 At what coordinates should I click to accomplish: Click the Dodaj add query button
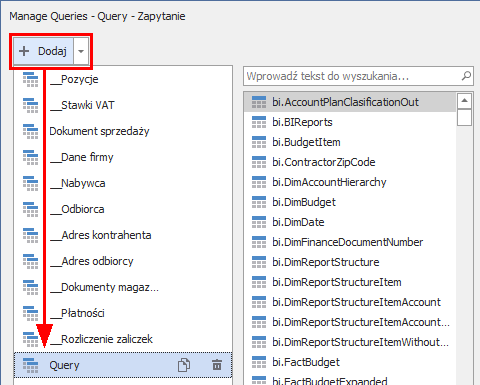43,51
